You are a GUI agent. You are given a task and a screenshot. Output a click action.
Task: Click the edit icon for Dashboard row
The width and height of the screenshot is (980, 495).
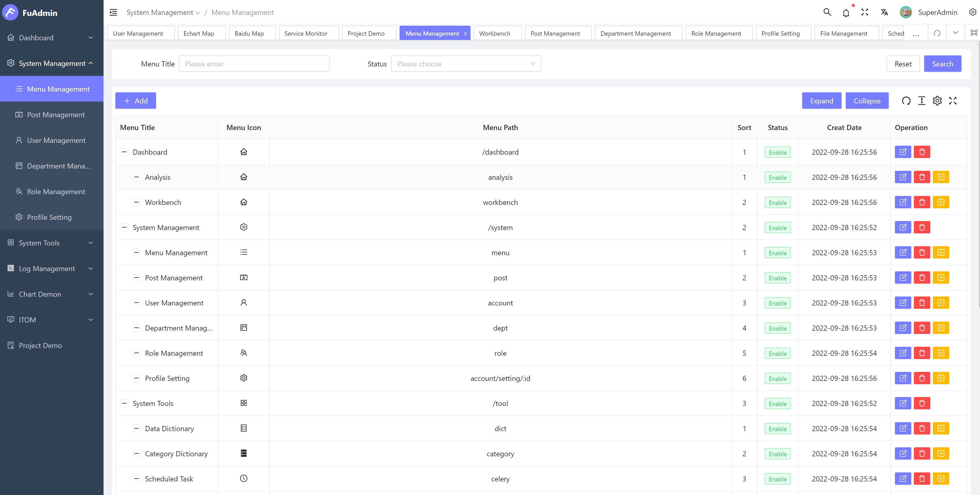coord(903,152)
